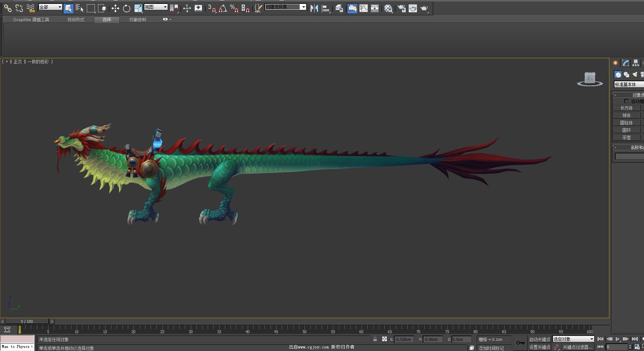The height and width of the screenshot is (351, 644).
Task: Open the Render Setup icon
Action: [x=402, y=8]
